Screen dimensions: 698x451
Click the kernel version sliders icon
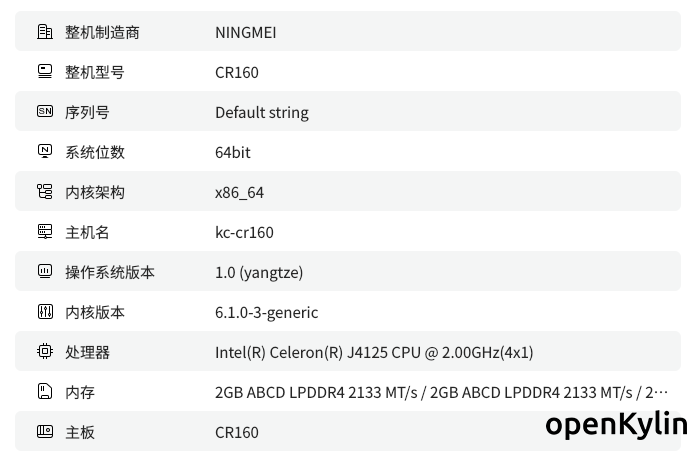coord(45,312)
